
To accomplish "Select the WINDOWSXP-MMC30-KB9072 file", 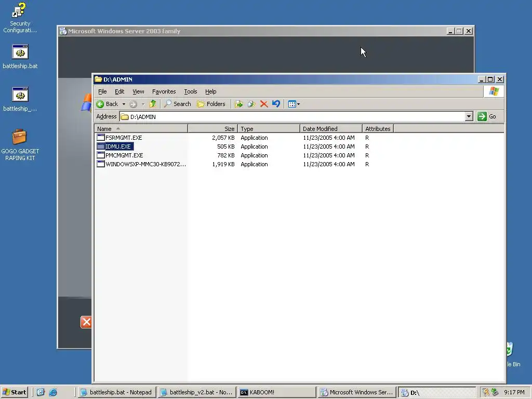I will coord(145,164).
